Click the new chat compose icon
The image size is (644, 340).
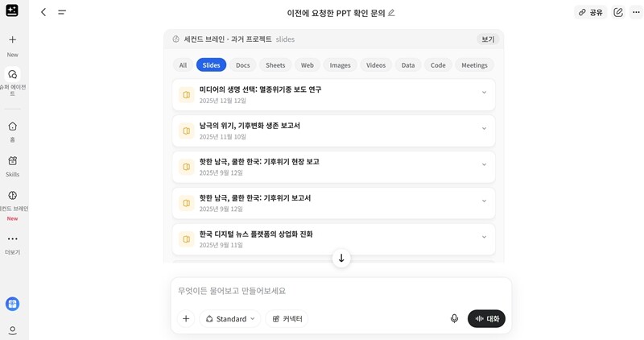click(x=618, y=12)
